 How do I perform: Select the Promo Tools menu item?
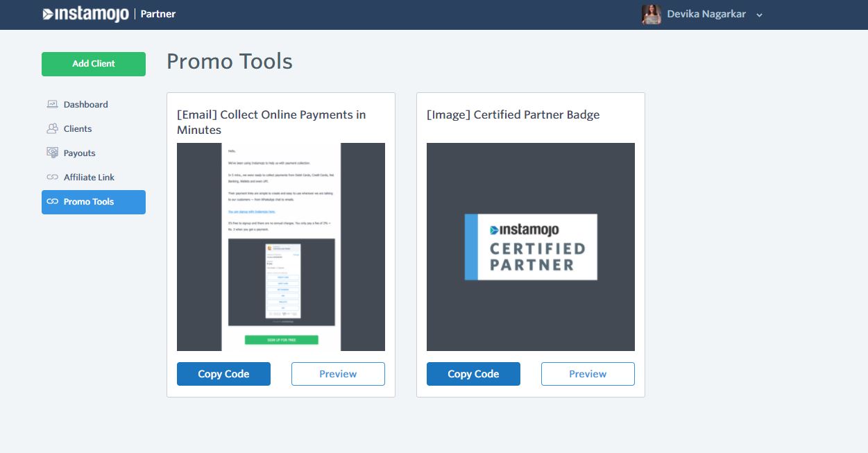[94, 202]
